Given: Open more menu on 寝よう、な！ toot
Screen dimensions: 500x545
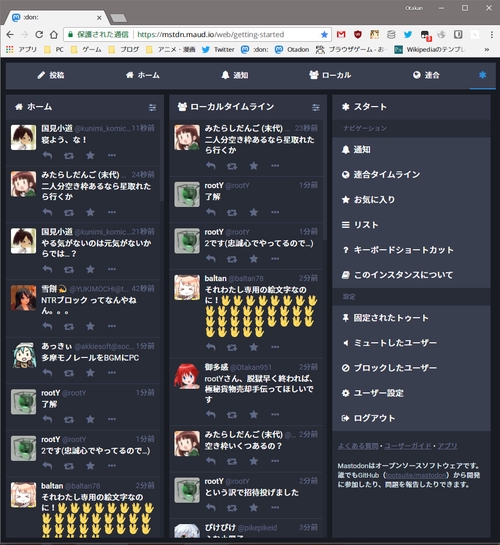Looking at the screenshot, I should pos(112,155).
